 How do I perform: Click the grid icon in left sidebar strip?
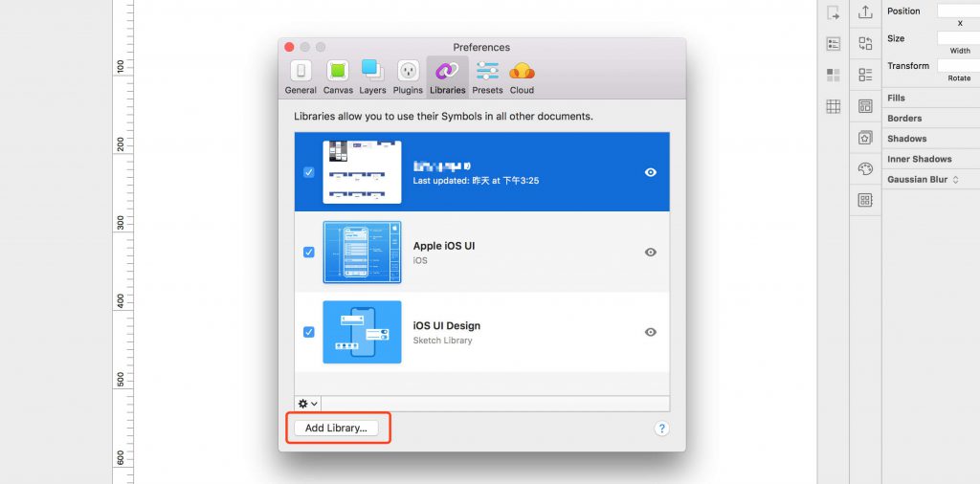(x=834, y=107)
